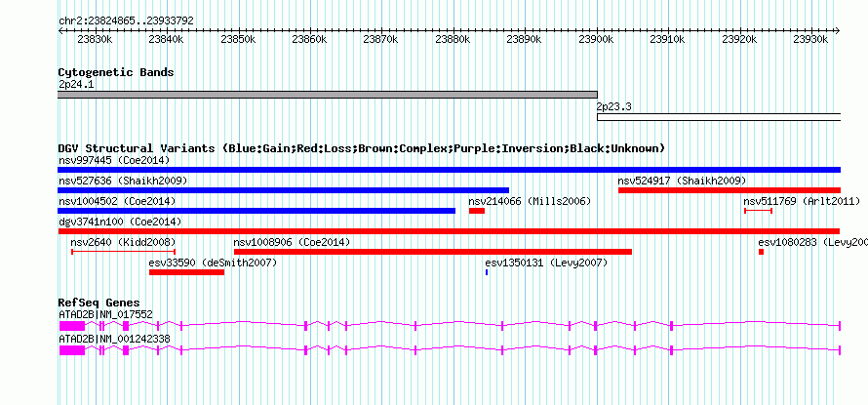Click the chr2:23824865..23933792 coordinate label
Viewport: 868px width, 405px height.
(x=126, y=20)
